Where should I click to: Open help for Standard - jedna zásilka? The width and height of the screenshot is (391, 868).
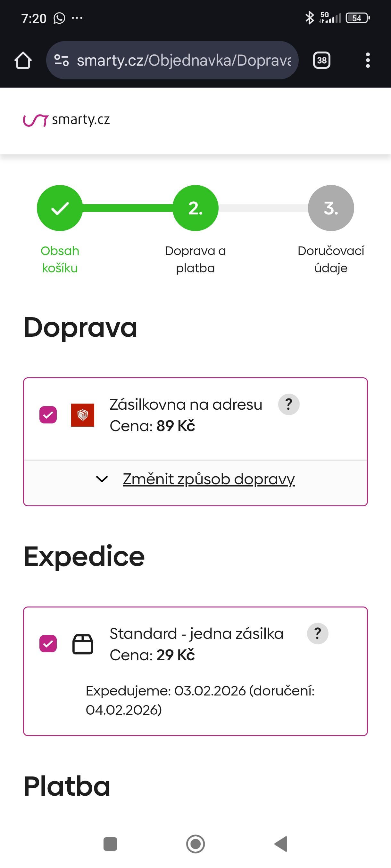(318, 633)
